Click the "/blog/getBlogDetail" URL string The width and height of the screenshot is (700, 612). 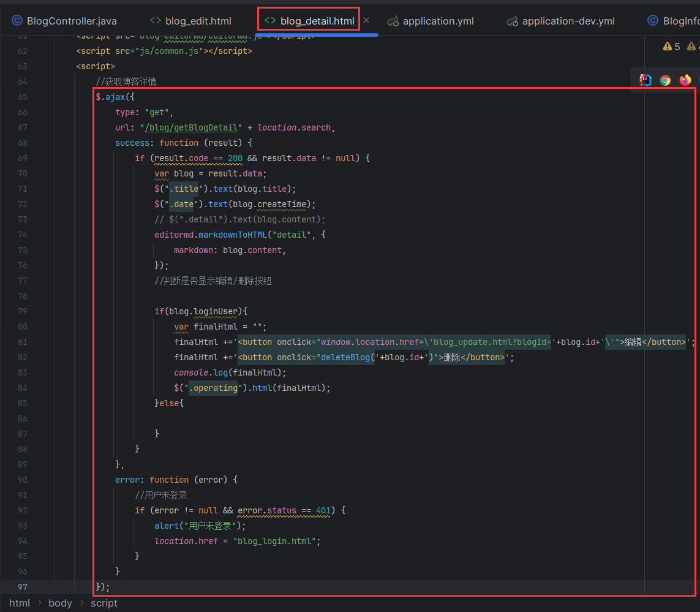point(190,128)
